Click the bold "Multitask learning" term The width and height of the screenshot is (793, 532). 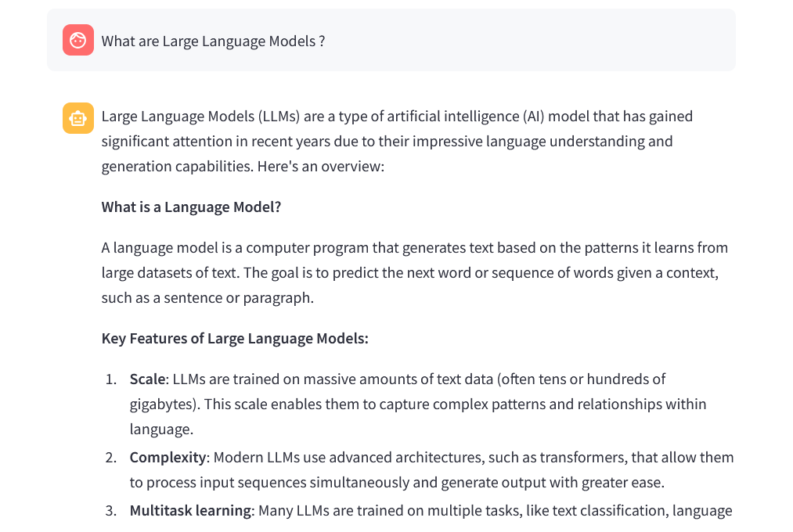190,510
